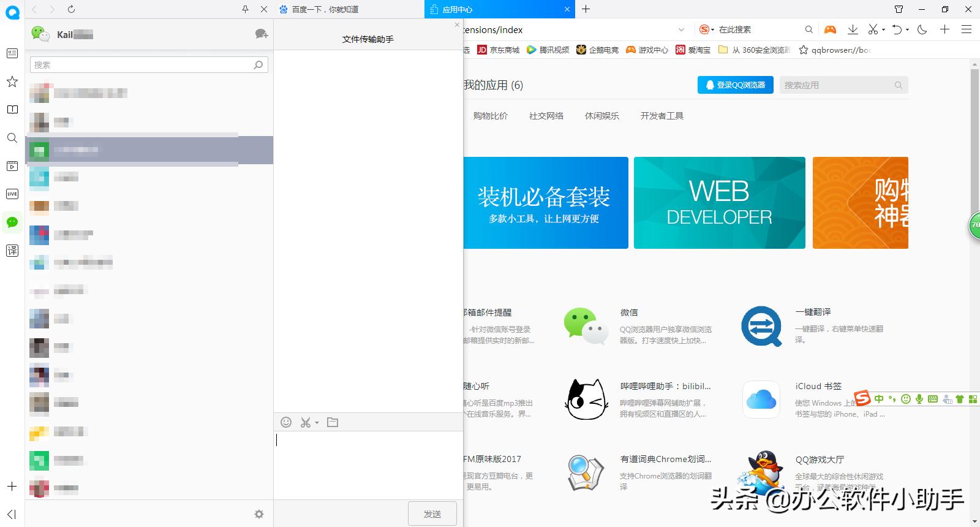Viewport: 980px width, 527px height.
Task: Open the translate icon in sidebar
Action: tap(12, 251)
